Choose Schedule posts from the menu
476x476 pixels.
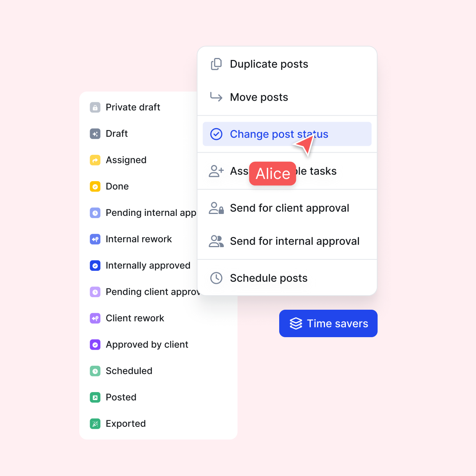click(287, 278)
